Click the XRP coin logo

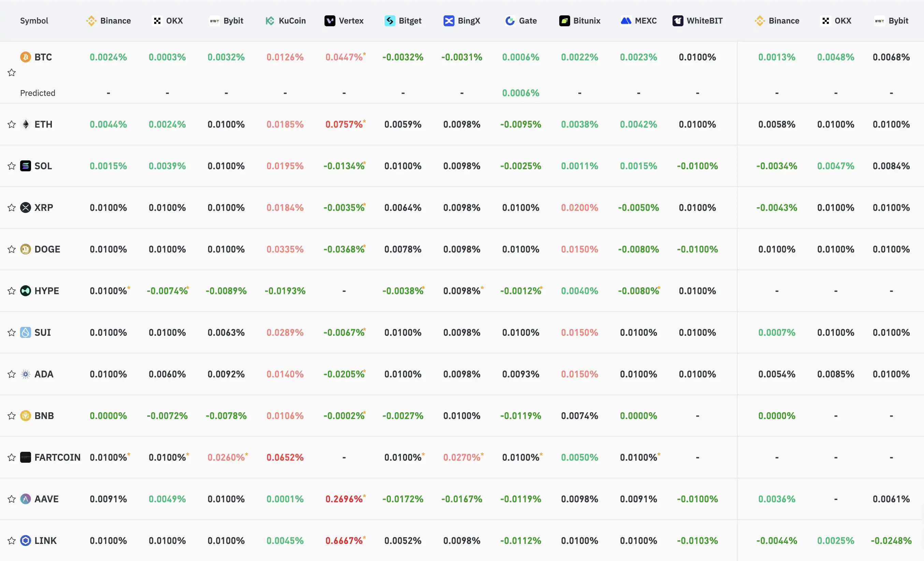tap(26, 208)
